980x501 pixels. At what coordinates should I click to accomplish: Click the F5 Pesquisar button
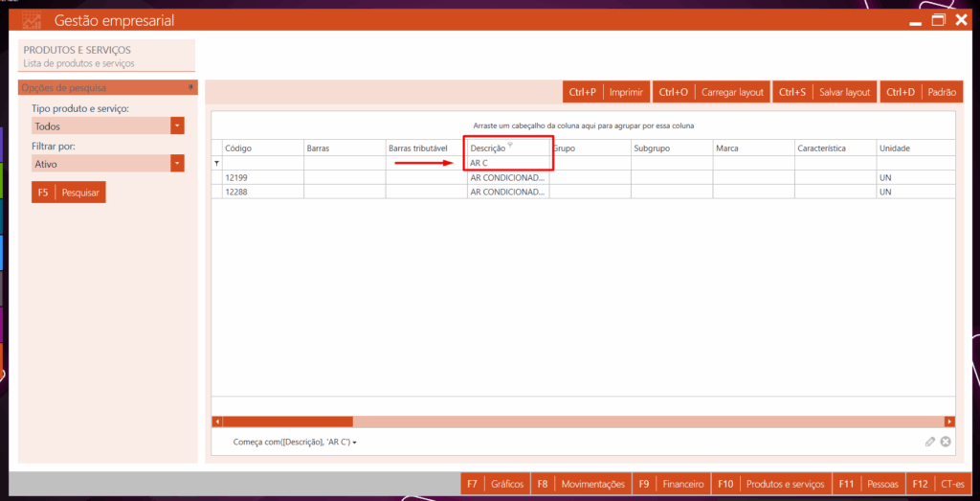coord(67,193)
